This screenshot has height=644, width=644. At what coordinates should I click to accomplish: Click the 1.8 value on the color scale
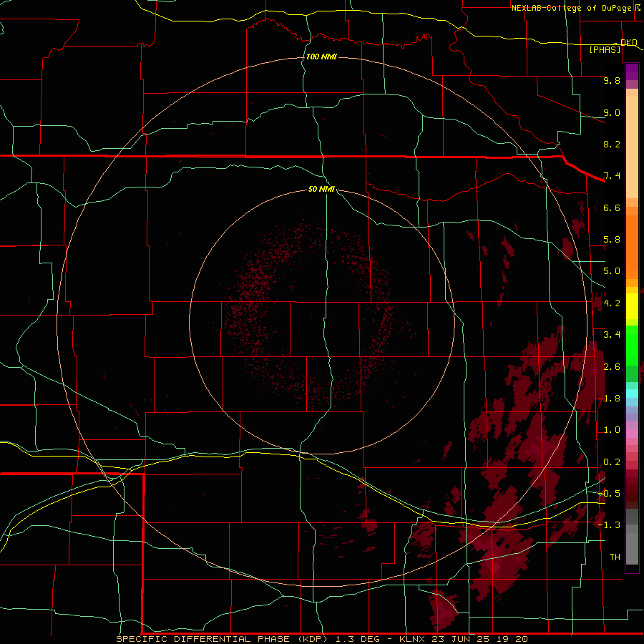click(x=612, y=399)
